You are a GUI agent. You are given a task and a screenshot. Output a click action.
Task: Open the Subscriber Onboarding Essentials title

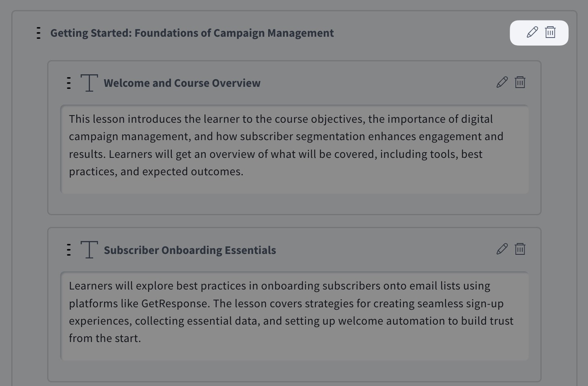(x=190, y=250)
